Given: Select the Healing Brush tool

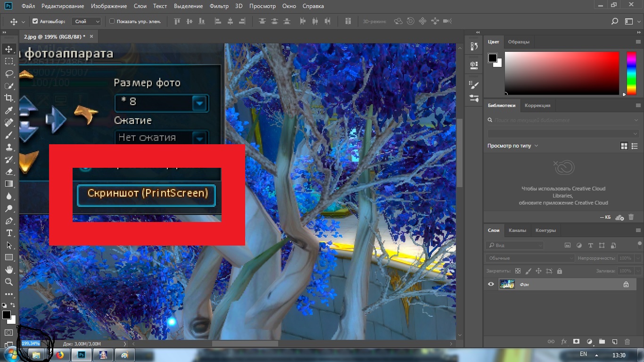Looking at the screenshot, I should (9, 123).
